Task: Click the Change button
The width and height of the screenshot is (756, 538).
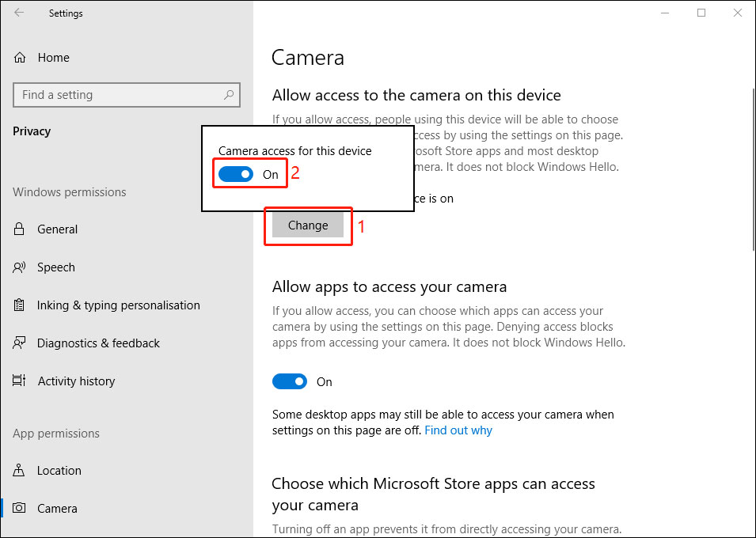Action: click(308, 225)
